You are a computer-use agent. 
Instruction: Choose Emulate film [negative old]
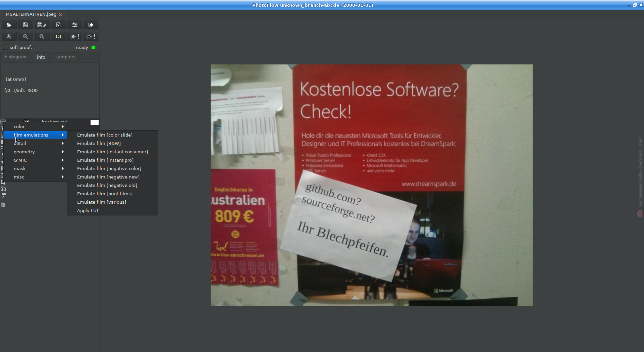click(112, 185)
